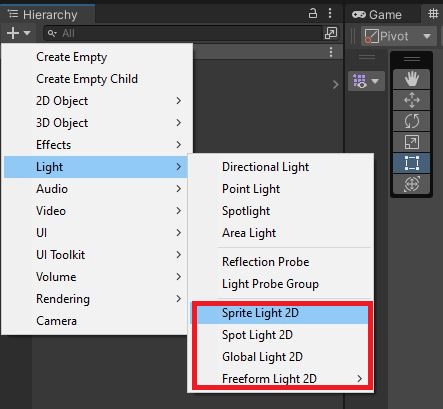Expand the arrow next to UI Toolkit
The width and height of the screenshot is (443, 409).
click(179, 255)
